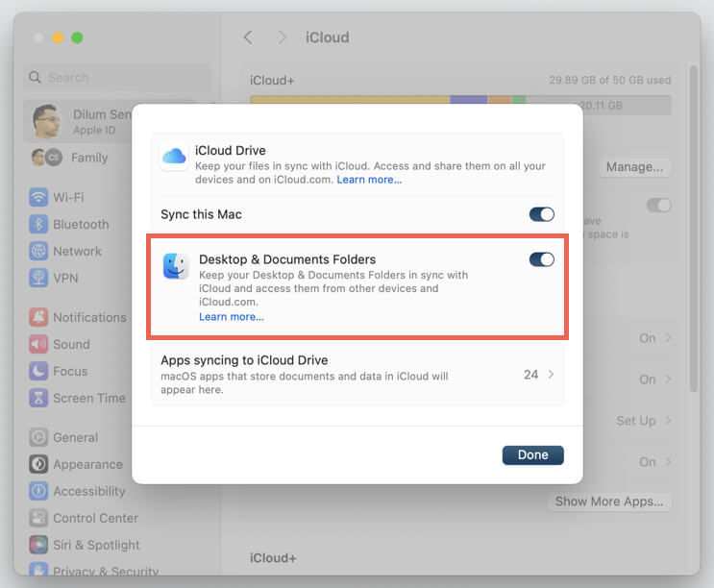Screen dimensions: 714x588
Task: Open Appearance icon in sidebar
Action: pyautogui.click(x=38, y=464)
